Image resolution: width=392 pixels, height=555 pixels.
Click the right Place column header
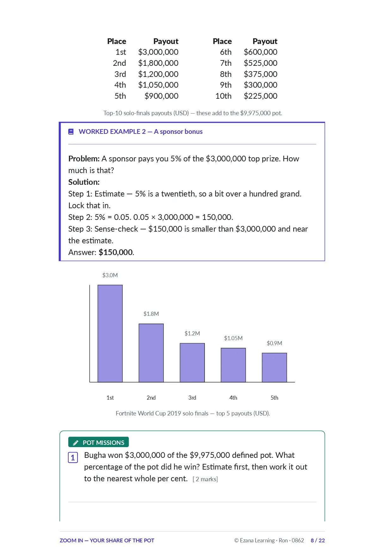point(222,41)
